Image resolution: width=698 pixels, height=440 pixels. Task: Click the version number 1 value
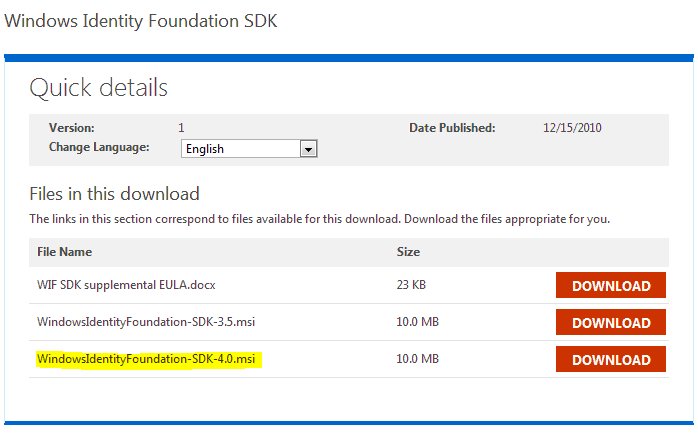click(x=181, y=128)
